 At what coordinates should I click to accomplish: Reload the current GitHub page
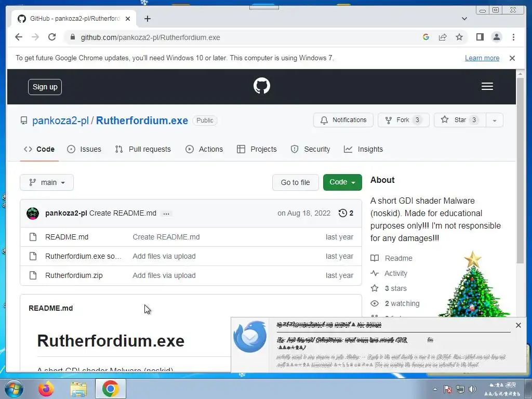click(52, 37)
